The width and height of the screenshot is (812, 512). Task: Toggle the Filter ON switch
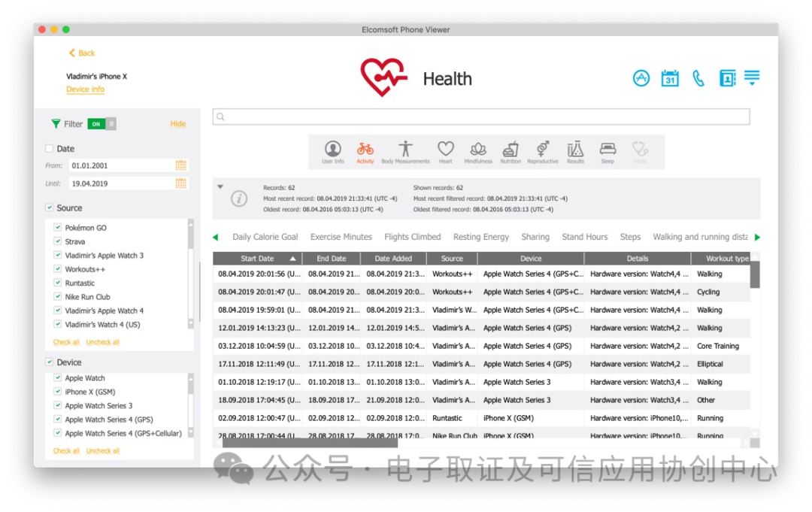click(x=101, y=124)
